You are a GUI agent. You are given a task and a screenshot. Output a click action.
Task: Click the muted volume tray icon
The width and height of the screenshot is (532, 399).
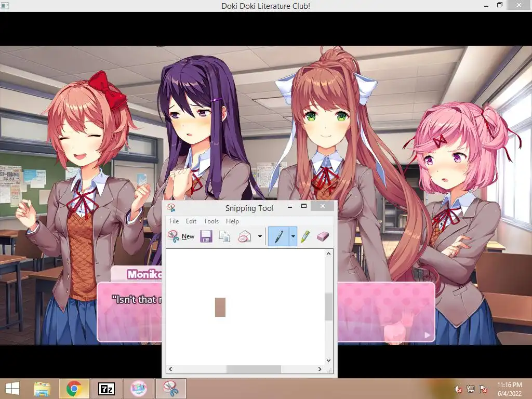(x=458, y=389)
